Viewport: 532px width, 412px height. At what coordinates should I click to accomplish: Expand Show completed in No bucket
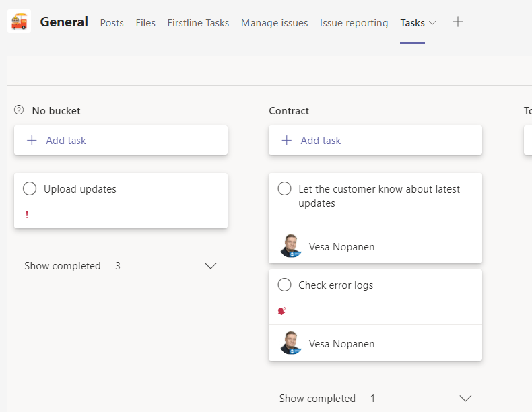pyautogui.click(x=210, y=266)
